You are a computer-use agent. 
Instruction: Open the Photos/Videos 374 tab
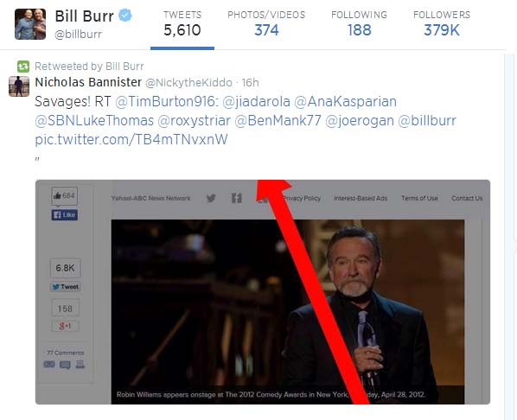click(x=266, y=23)
